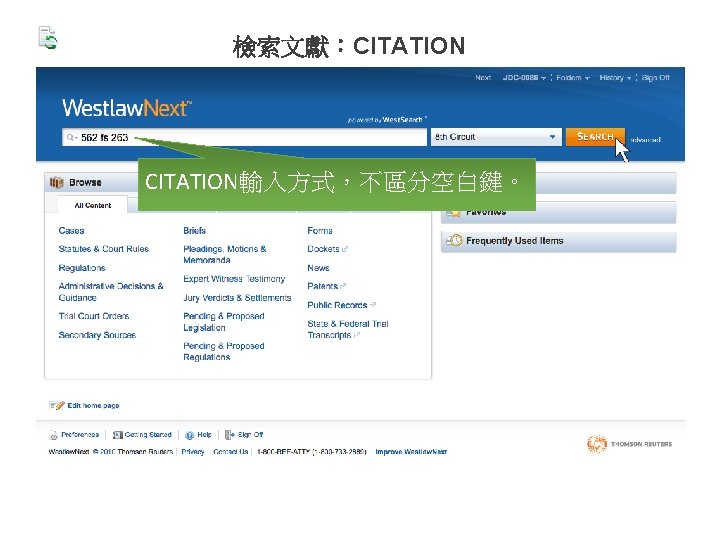
Task: Open Pleadings, Motions & Memoranda
Action: [x=225, y=254]
